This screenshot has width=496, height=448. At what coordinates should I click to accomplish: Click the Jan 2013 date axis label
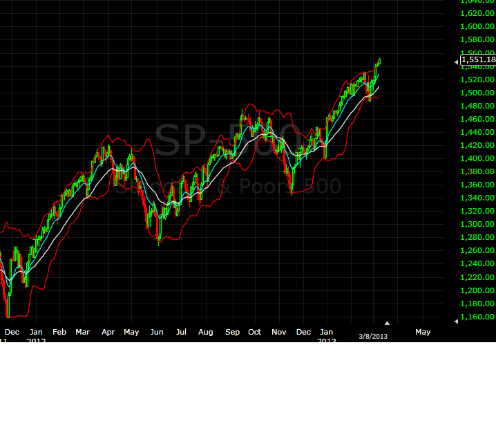click(327, 335)
